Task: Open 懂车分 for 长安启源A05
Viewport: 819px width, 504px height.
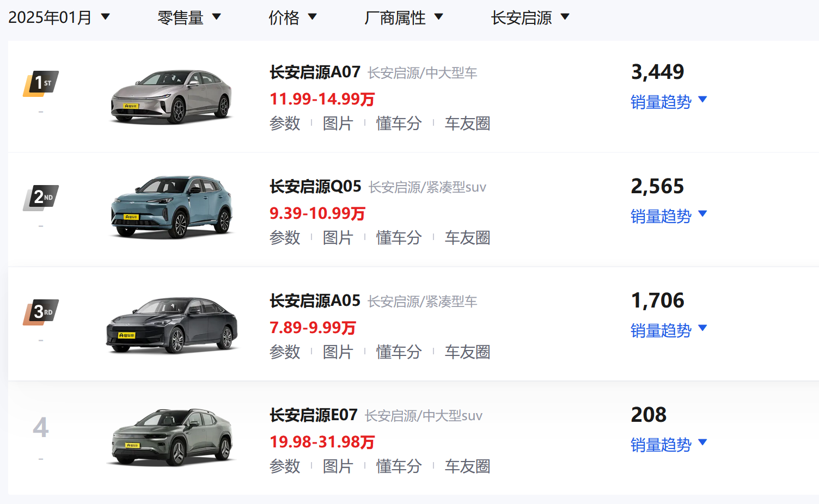Action: (399, 352)
